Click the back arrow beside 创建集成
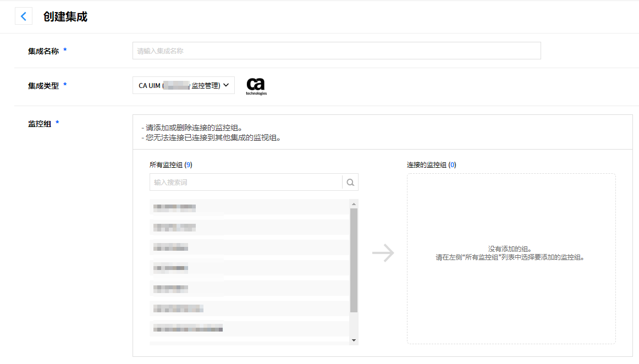The image size is (639, 364). tap(23, 16)
